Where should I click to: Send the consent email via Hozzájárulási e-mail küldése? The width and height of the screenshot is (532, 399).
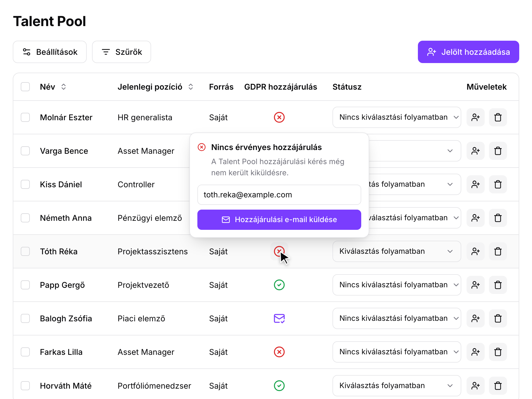(279, 220)
